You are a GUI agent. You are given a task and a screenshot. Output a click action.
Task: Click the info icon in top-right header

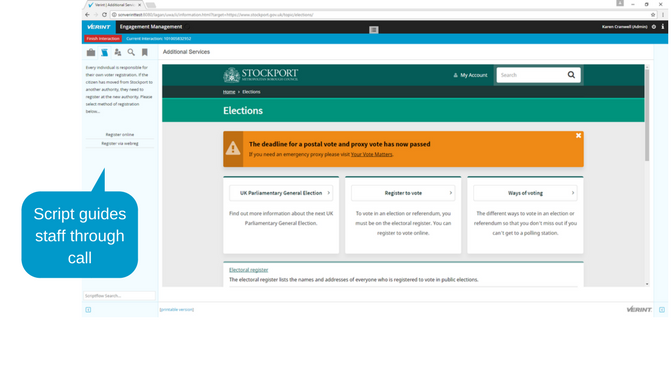coord(663,27)
